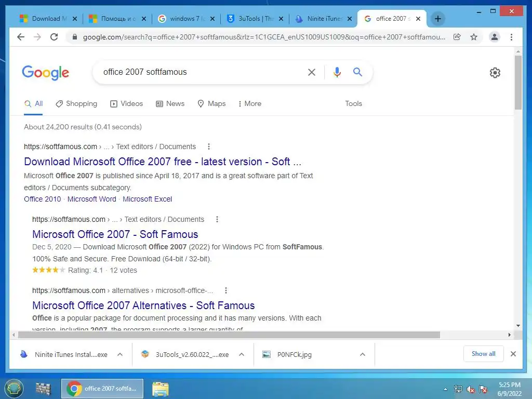Open the network tray icon

(458, 389)
